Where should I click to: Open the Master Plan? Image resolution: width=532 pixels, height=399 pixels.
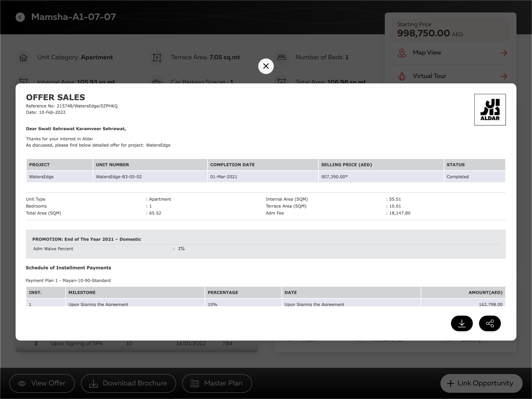click(x=217, y=383)
